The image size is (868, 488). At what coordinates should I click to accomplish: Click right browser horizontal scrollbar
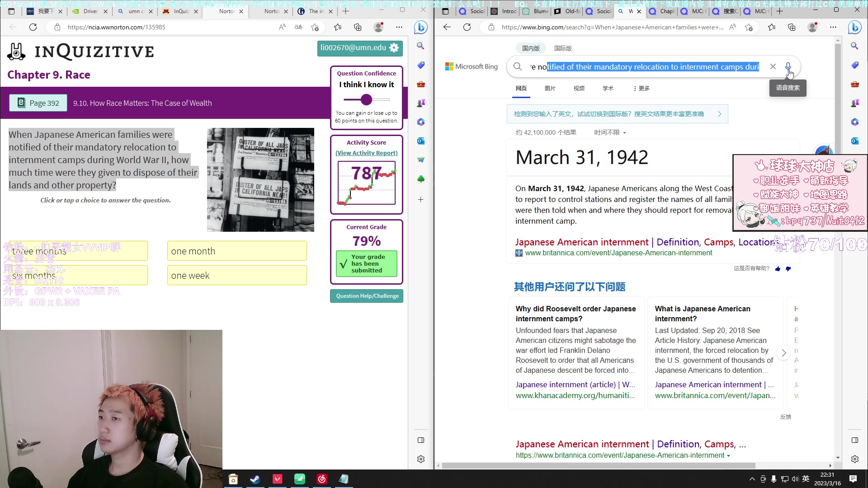(599, 465)
